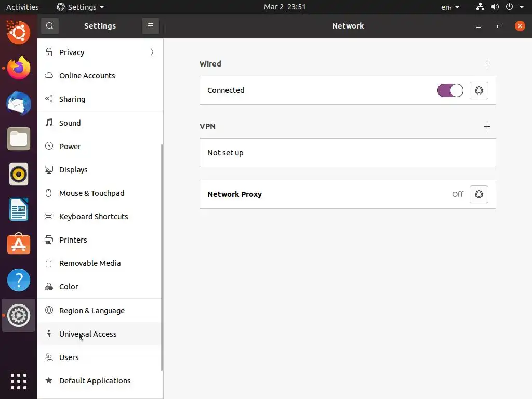Toggle the Wired connection switch off

(450, 90)
